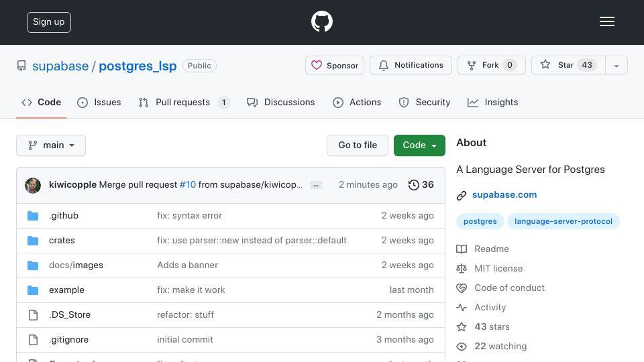Switch to the Code tab
Screen dimensions: 644x362
(x=42, y=102)
